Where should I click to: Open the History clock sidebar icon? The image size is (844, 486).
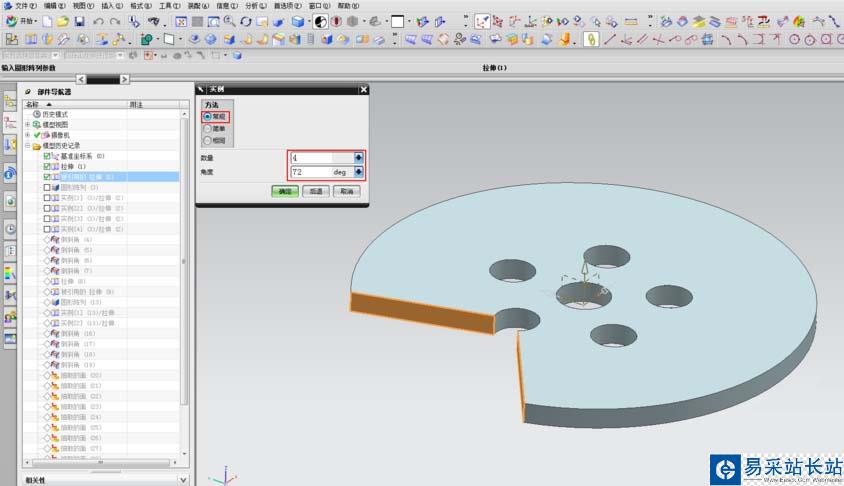(x=10, y=229)
